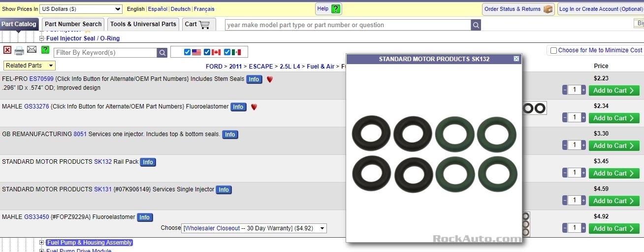
Task: Click Info button for SK132 Rail Pack
Action: [148, 162]
